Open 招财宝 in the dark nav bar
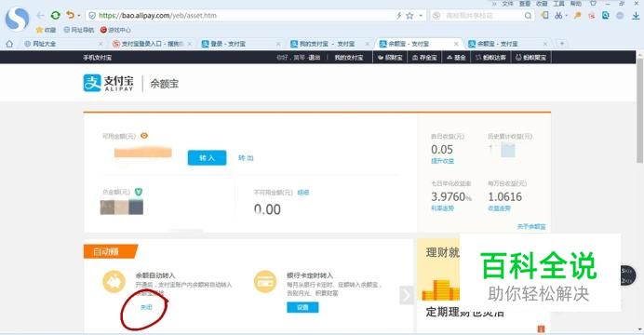Image resolution: width=644 pixels, height=335 pixels. (390, 58)
